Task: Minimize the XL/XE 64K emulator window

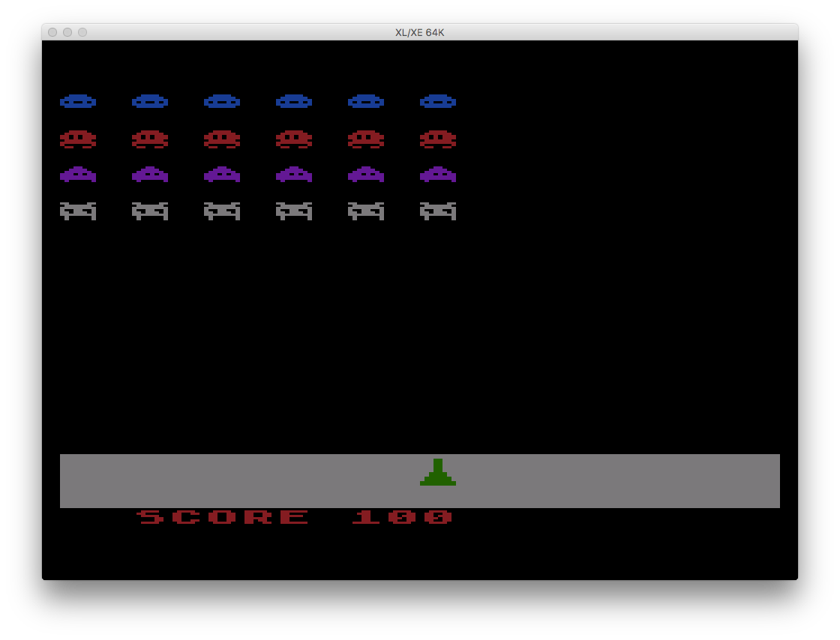Action: (x=67, y=32)
